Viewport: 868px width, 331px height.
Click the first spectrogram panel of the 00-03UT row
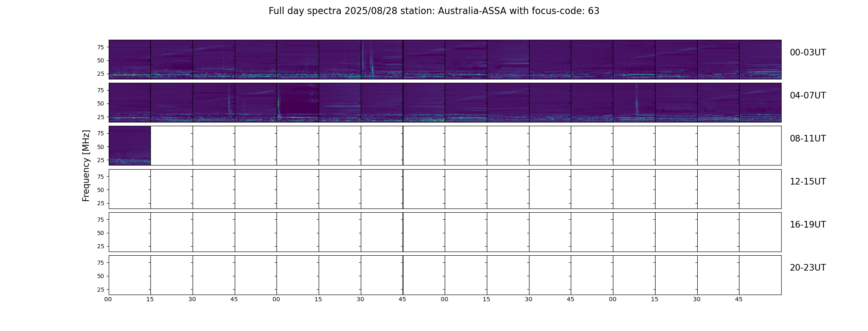pos(130,59)
